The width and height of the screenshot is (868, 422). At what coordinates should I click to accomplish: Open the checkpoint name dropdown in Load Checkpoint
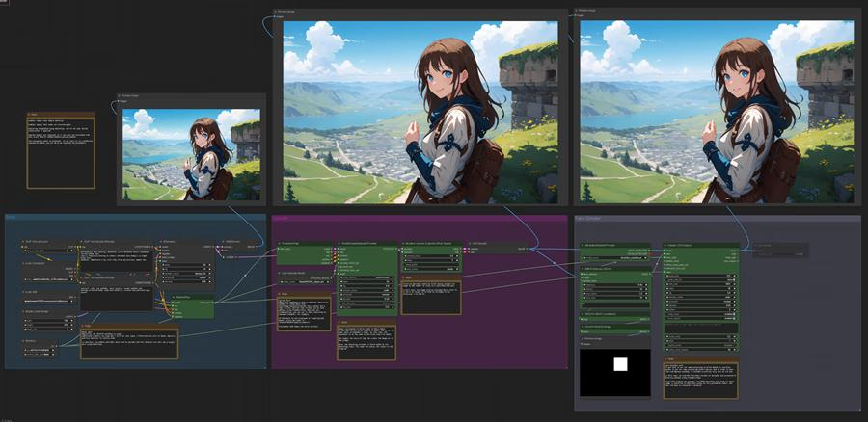[47, 278]
